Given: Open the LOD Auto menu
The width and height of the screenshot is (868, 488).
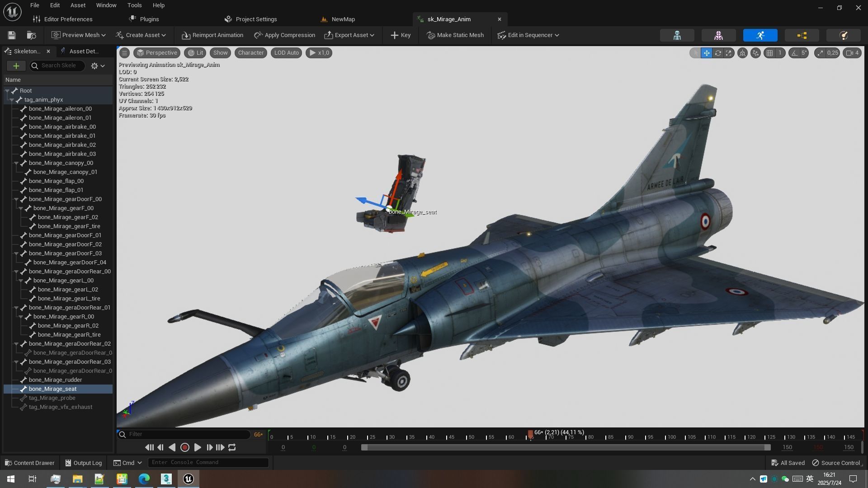Looking at the screenshot, I should click(286, 53).
